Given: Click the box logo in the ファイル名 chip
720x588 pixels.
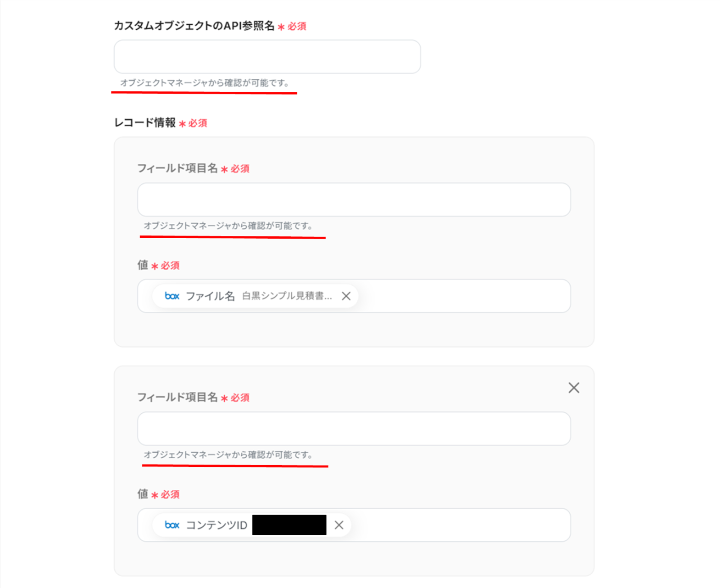Looking at the screenshot, I should click(172, 296).
